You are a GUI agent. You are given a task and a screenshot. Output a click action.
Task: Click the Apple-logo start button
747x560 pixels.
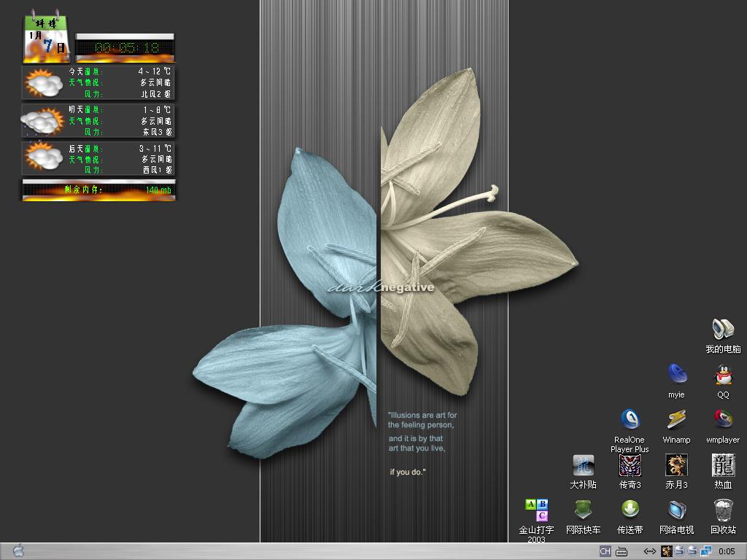[18, 551]
